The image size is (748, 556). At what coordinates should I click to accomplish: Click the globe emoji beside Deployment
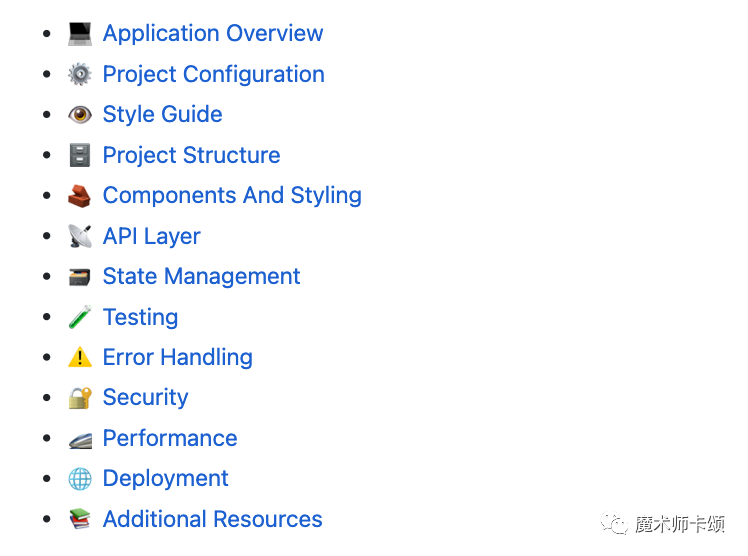(x=80, y=479)
